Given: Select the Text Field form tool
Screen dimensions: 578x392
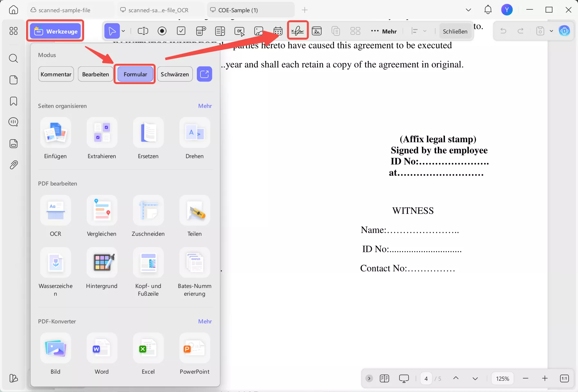Looking at the screenshot, I should [143, 31].
